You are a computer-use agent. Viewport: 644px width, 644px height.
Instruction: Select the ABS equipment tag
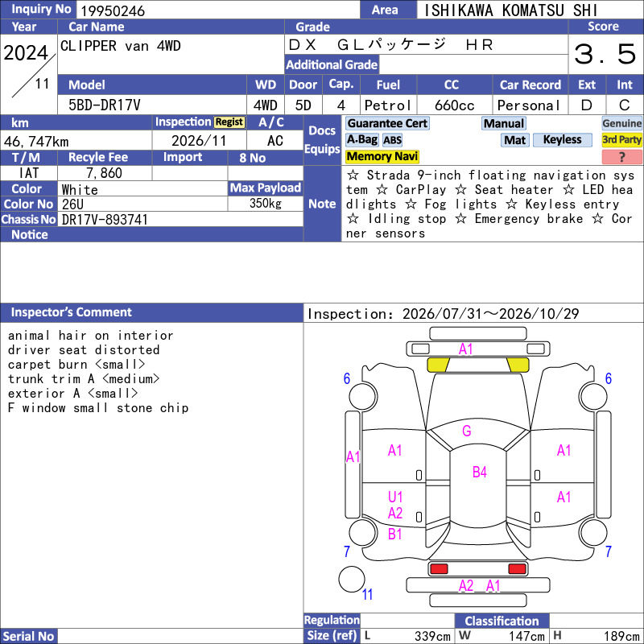392,140
